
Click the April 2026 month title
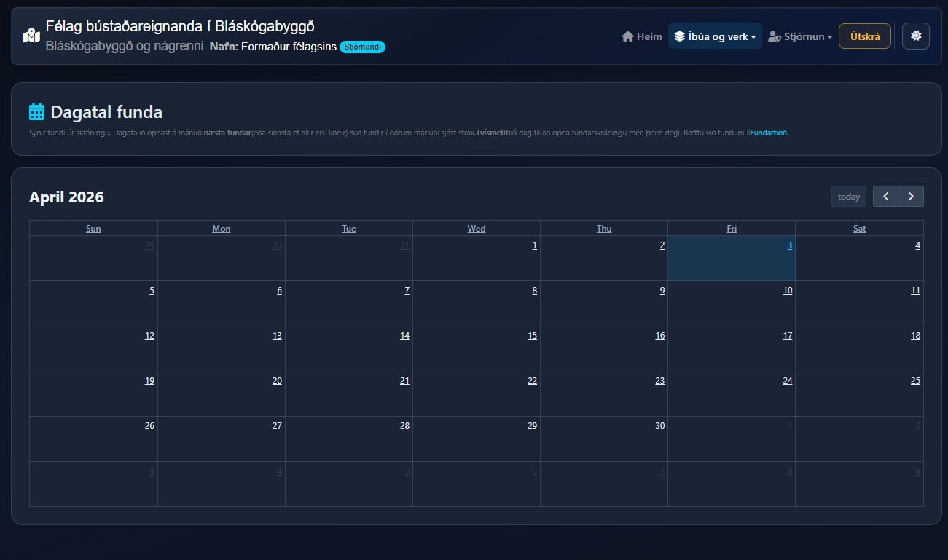tap(66, 197)
